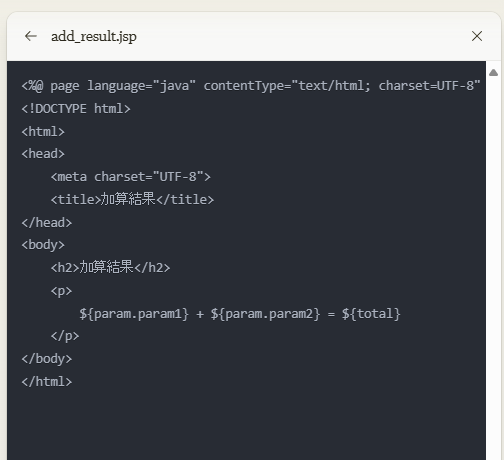Screen dimensions: 504x460
Task: Click the closing </head> tag
Action: [47, 222]
